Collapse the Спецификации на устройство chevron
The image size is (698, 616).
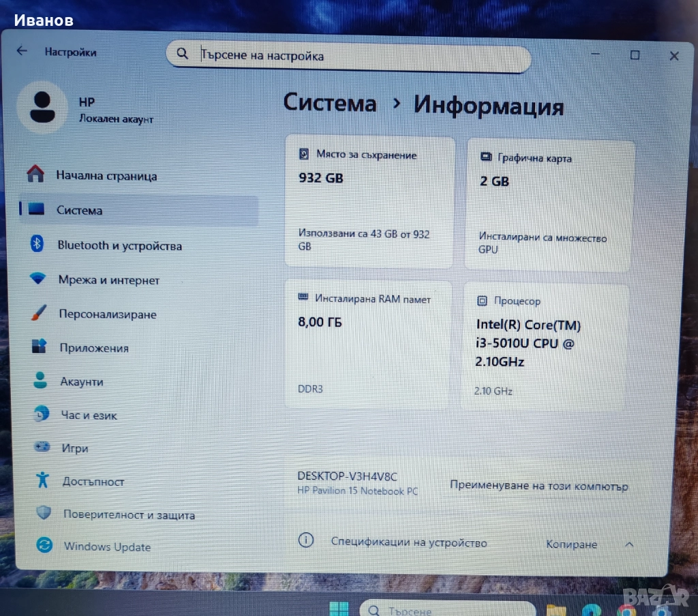(x=629, y=544)
